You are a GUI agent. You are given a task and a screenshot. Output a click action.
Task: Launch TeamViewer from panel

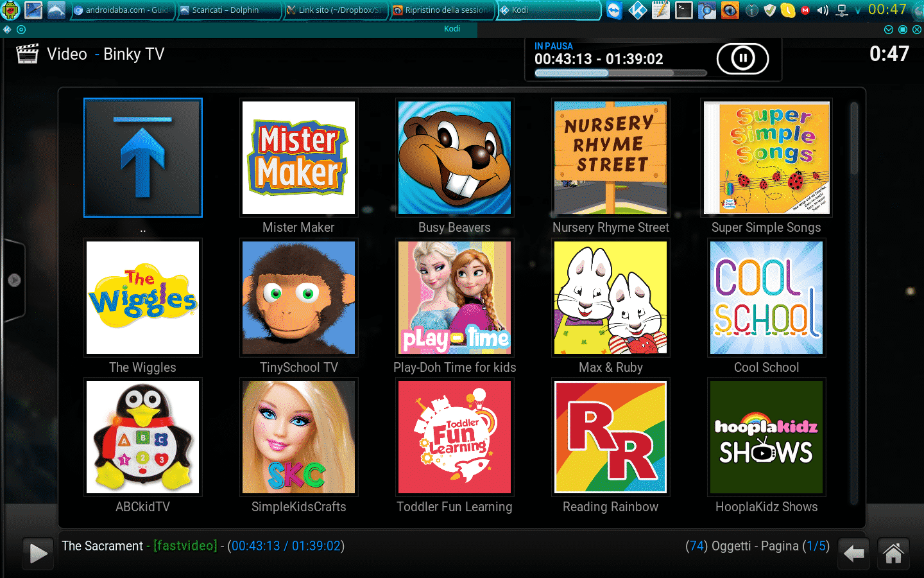pyautogui.click(x=614, y=10)
